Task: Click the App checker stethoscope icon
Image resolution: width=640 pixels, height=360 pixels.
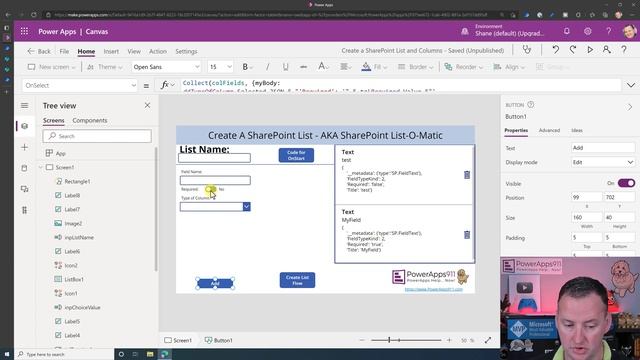Action: [x=527, y=50]
